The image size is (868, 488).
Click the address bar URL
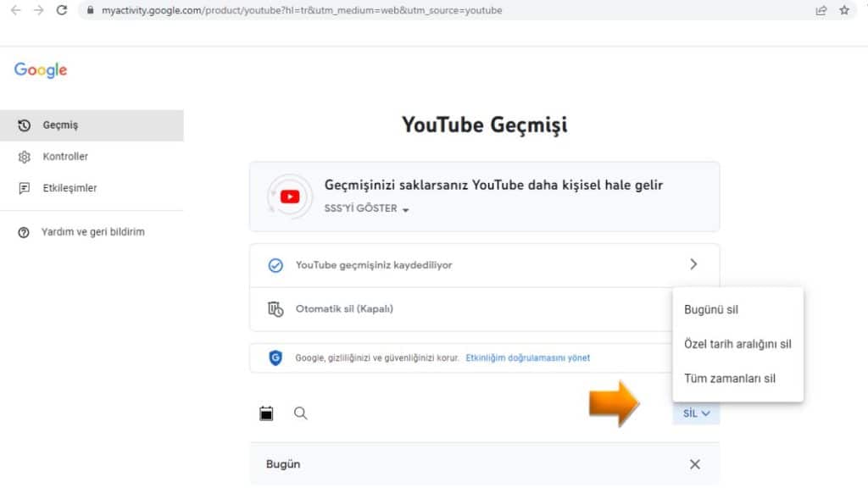click(302, 10)
